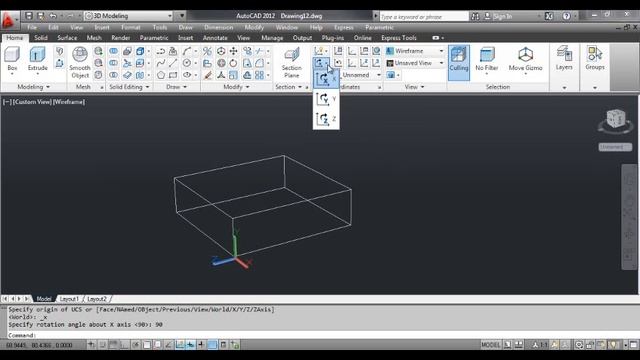
Task: Open the 3D Modeling workspace dropdown
Action: 129,16
